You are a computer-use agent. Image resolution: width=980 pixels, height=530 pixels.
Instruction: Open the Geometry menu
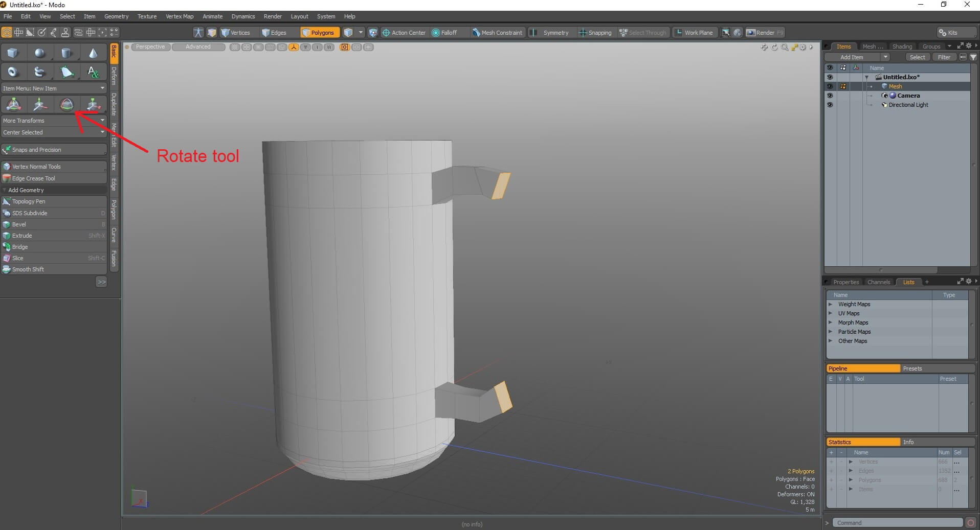coord(116,16)
